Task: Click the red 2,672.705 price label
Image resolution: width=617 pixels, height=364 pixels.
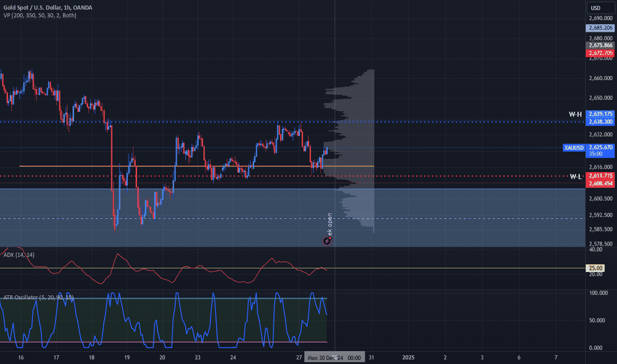Action: pos(600,53)
